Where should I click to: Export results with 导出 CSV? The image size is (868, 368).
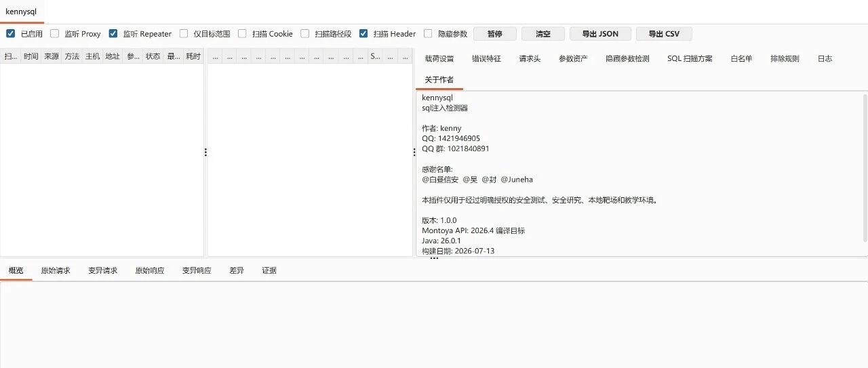664,34
